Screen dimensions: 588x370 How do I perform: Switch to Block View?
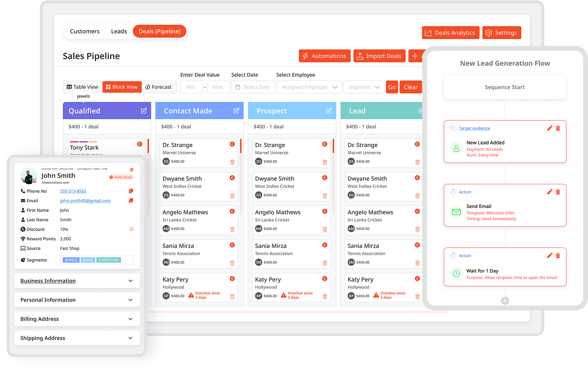point(122,87)
